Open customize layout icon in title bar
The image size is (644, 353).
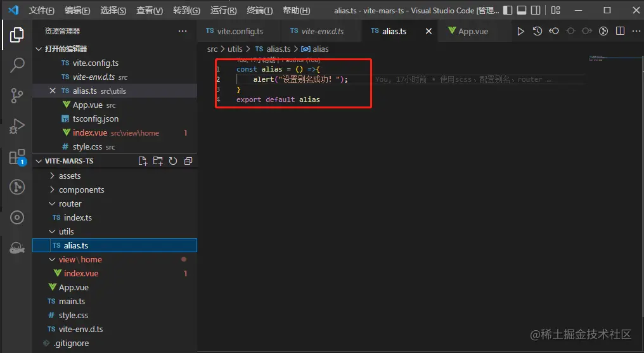pyautogui.click(x=555, y=10)
